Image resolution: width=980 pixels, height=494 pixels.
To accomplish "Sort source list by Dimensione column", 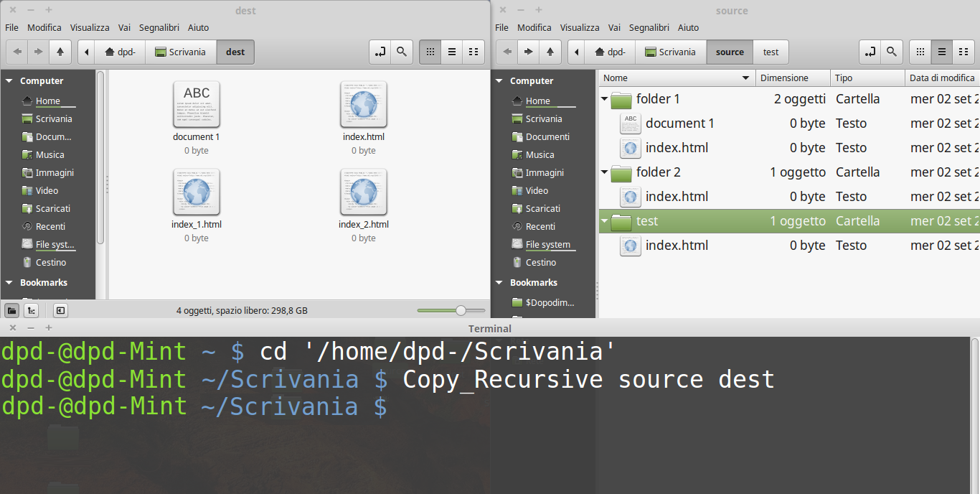I will pyautogui.click(x=793, y=78).
